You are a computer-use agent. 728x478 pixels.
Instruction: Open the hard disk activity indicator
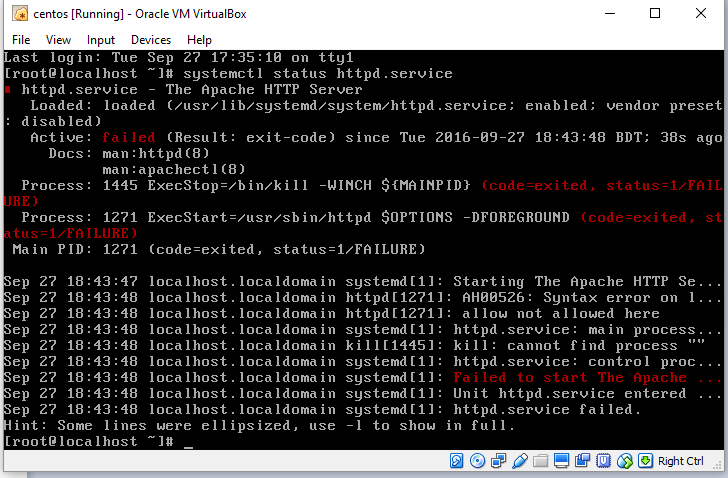(456, 460)
